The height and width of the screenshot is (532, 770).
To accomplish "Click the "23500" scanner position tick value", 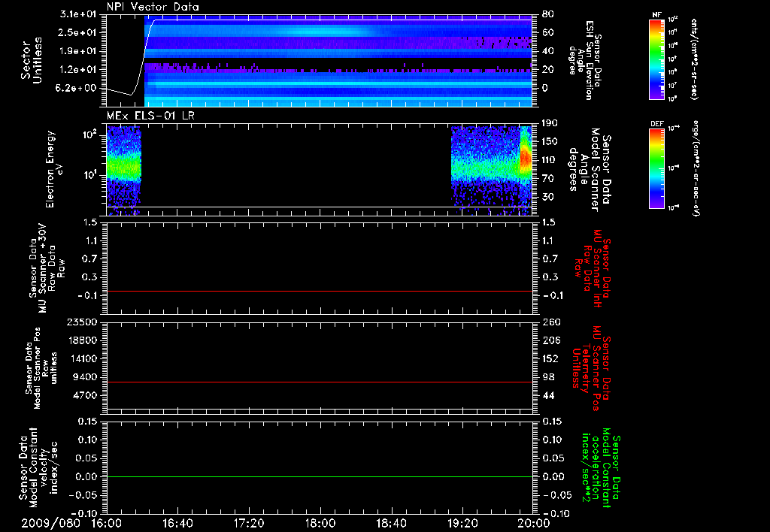I will pyautogui.click(x=83, y=322).
